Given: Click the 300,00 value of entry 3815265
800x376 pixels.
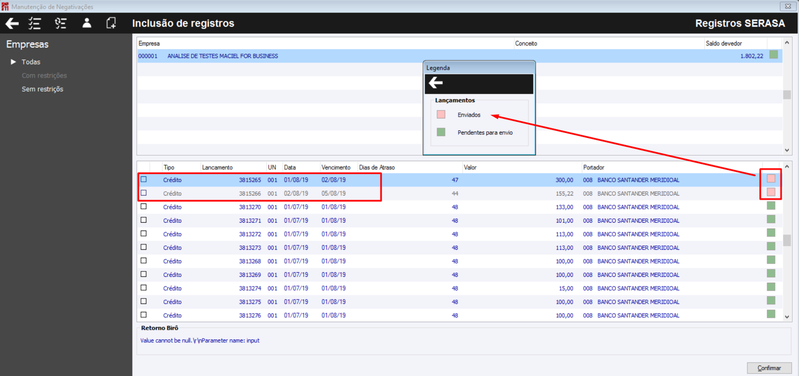Looking at the screenshot, I should pos(565,180).
